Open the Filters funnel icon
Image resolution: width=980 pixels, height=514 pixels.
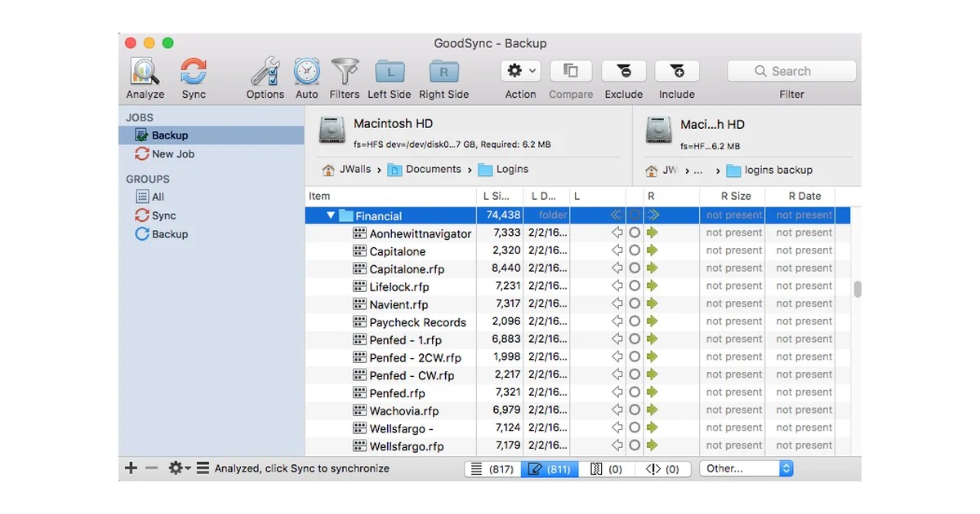point(345,72)
